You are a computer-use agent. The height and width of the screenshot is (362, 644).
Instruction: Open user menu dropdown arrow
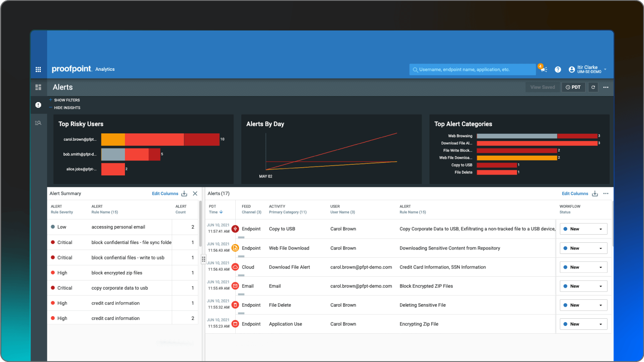click(x=605, y=69)
